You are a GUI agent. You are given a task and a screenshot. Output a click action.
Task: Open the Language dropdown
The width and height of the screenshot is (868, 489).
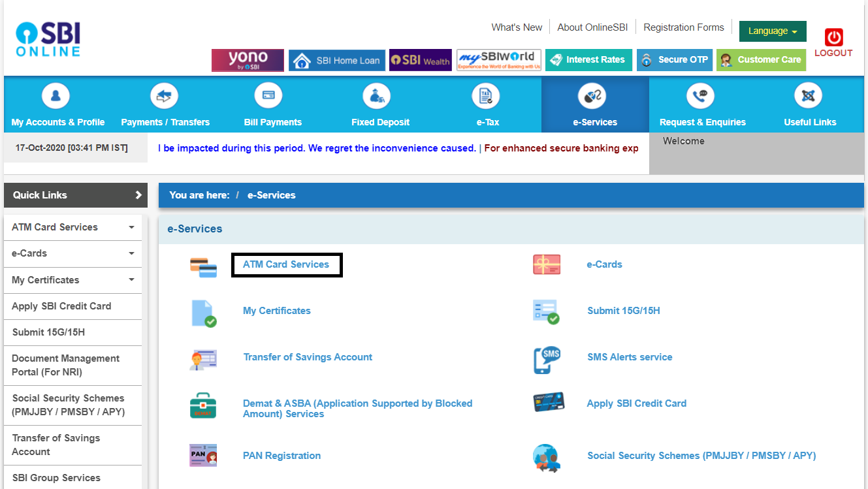773,31
